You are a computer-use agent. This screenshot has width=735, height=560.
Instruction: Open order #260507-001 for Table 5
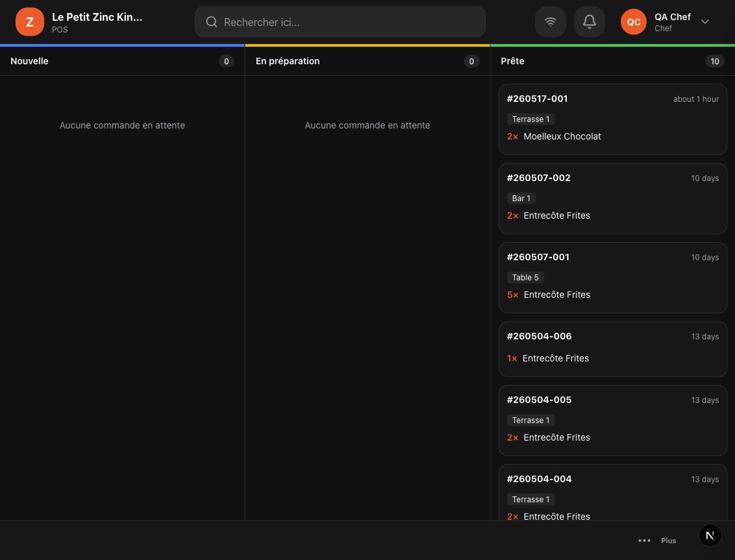(x=613, y=278)
